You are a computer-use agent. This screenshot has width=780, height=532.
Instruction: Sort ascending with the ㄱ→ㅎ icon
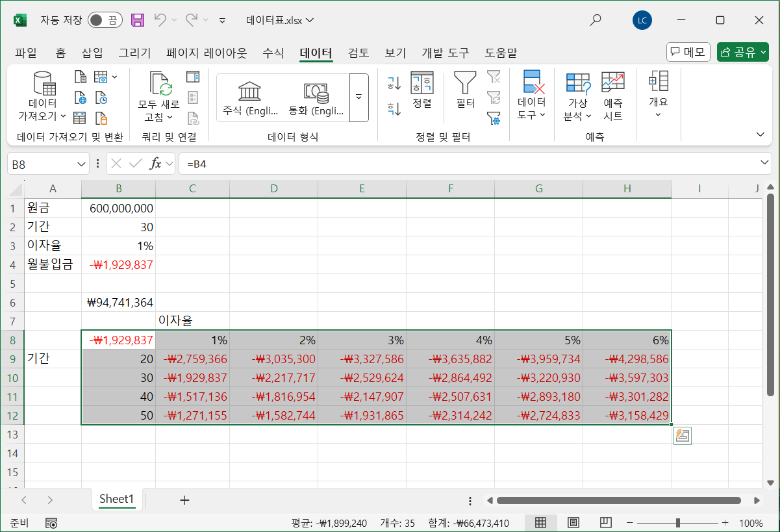(x=394, y=83)
